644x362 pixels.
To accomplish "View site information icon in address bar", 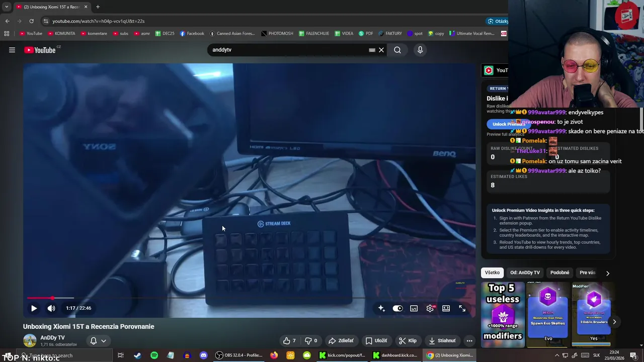I will pyautogui.click(x=45, y=21).
